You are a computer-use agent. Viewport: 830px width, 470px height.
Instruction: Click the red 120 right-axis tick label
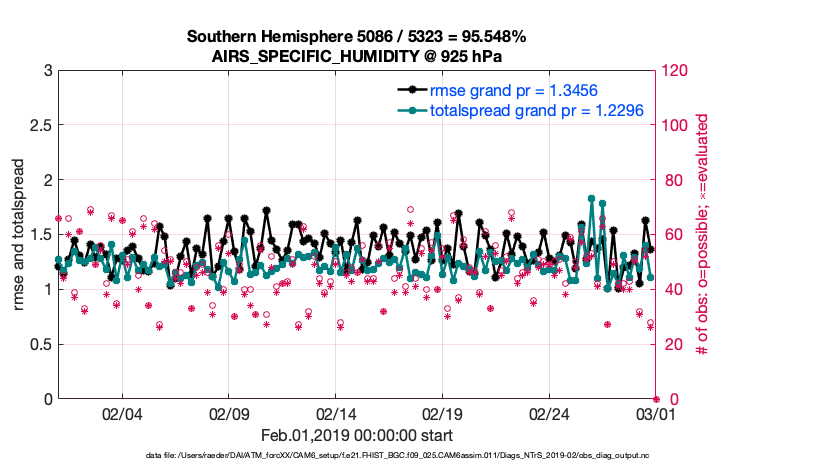(678, 71)
